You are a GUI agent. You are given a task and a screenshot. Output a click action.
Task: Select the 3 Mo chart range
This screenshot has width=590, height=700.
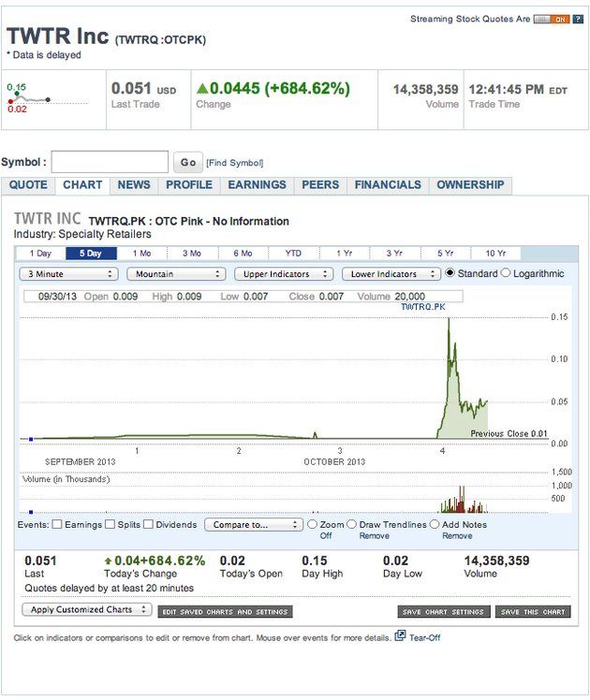192,253
